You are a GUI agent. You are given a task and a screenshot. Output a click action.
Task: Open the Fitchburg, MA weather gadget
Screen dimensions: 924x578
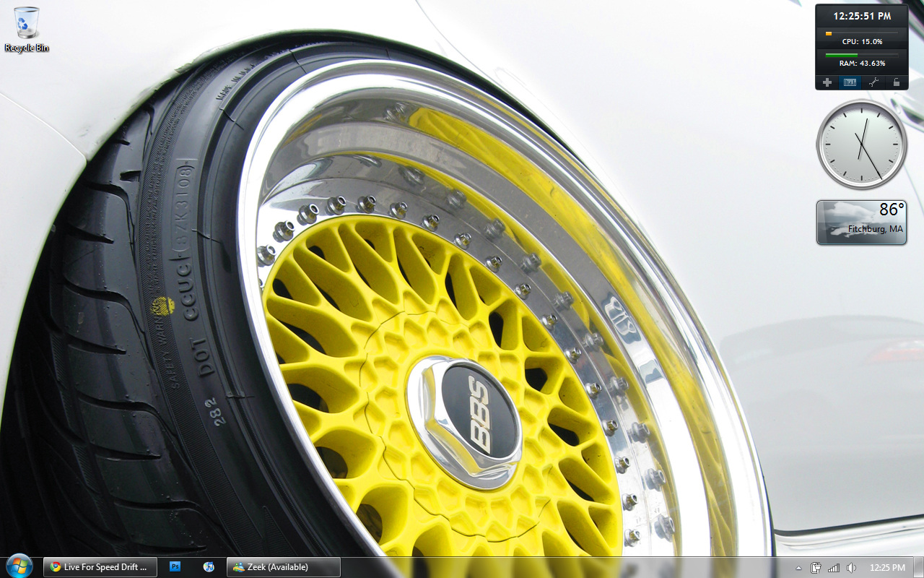click(861, 223)
